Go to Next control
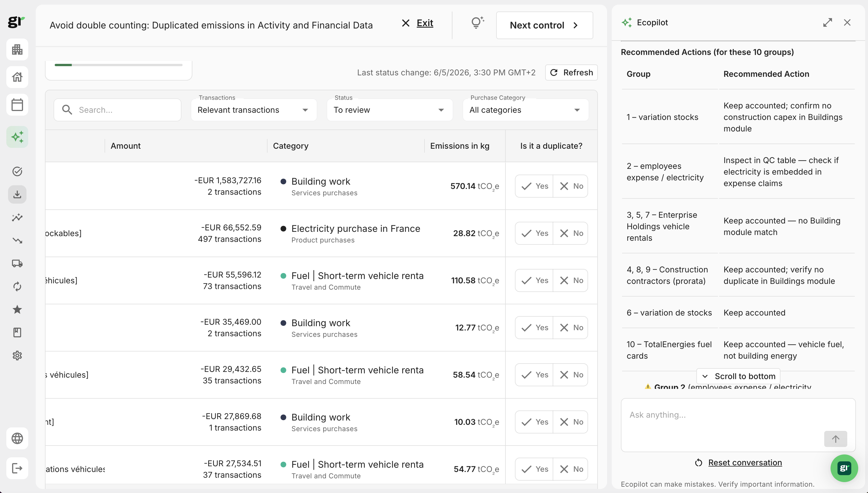Viewport: 868px width, 493px height. (x=544, y=25)
